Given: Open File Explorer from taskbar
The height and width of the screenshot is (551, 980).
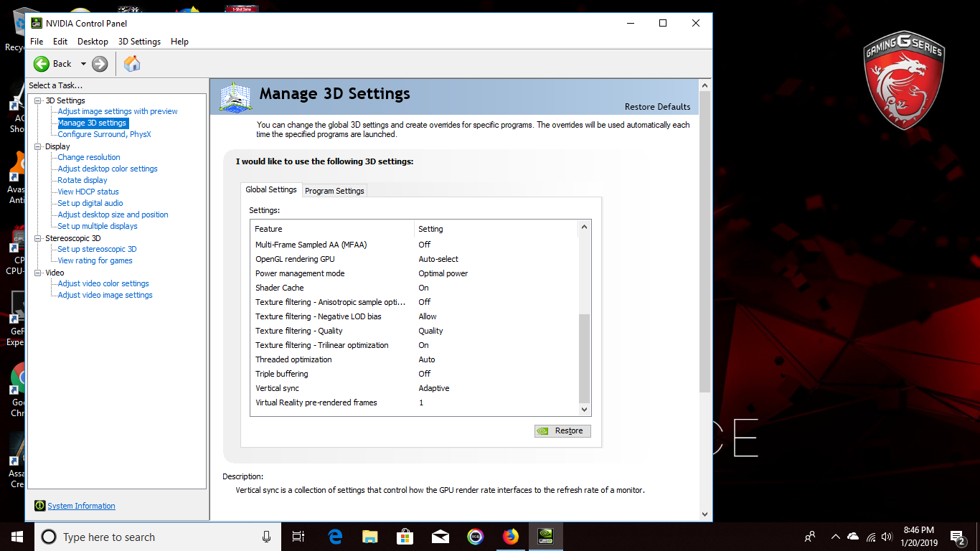Looking at the screenshot, I should click(370, 537).
